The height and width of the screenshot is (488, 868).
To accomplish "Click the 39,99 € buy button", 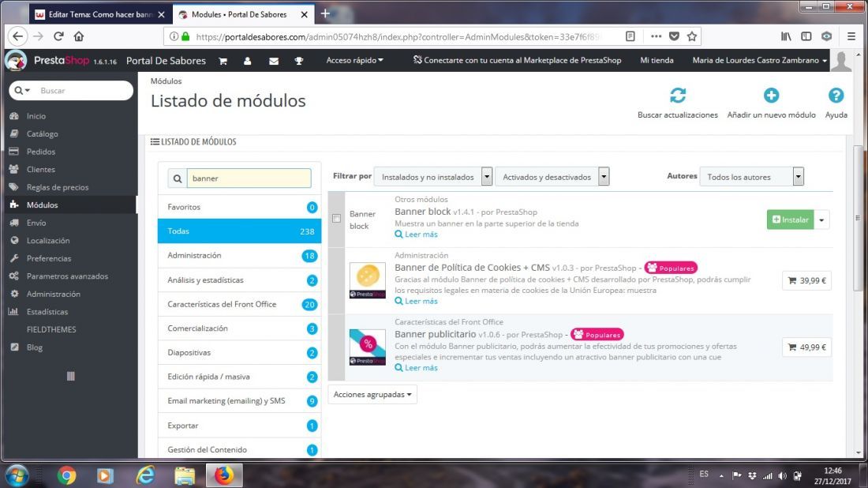I will 806,280.
